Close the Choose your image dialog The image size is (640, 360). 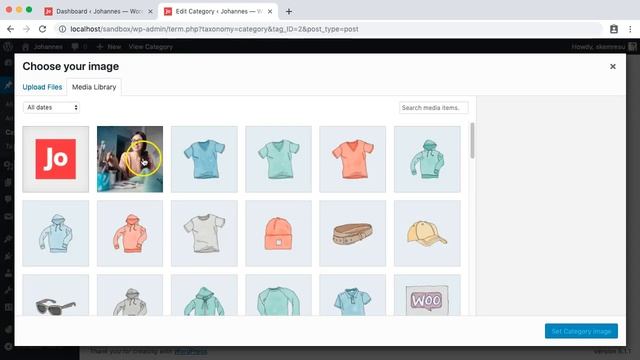coord(613,67)
